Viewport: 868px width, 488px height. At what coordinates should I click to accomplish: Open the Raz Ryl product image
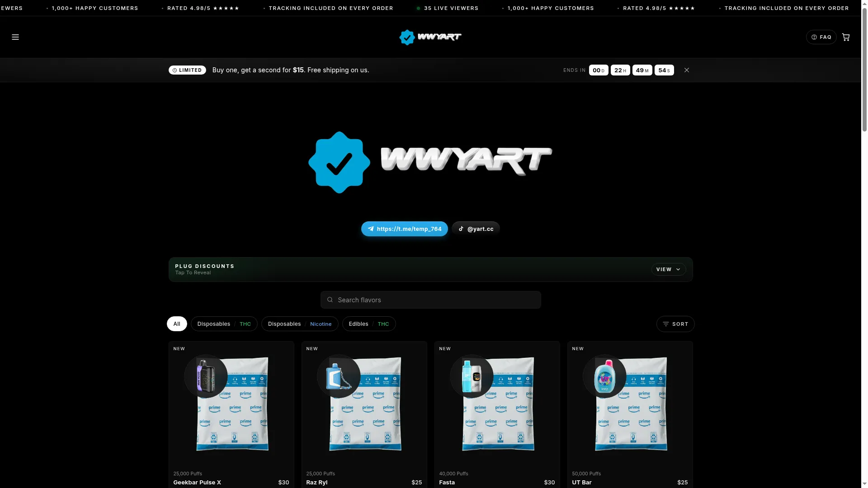(x=365, y=404)
